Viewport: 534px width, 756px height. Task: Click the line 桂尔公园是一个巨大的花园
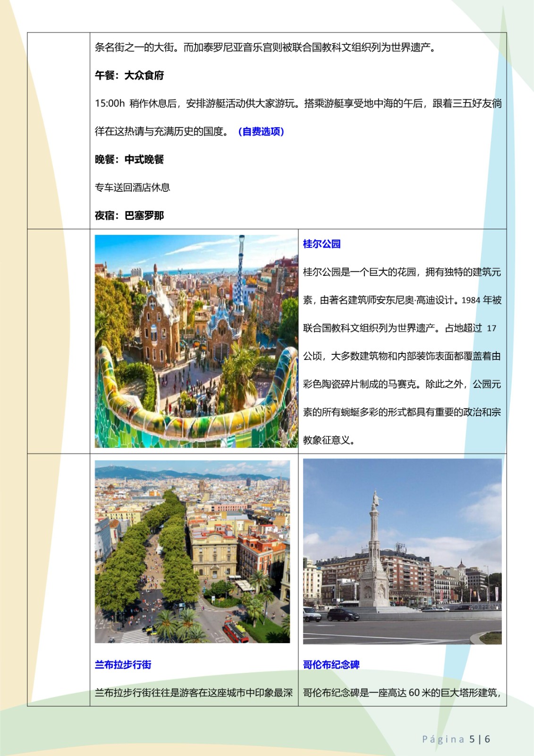pos(402,272)
